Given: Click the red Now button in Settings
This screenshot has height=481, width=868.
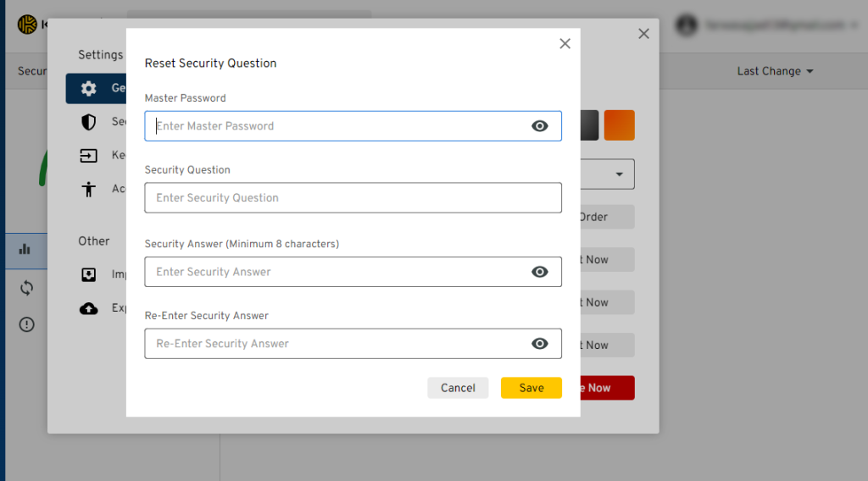Looking at the screenshot, I should tap(607, 388).
